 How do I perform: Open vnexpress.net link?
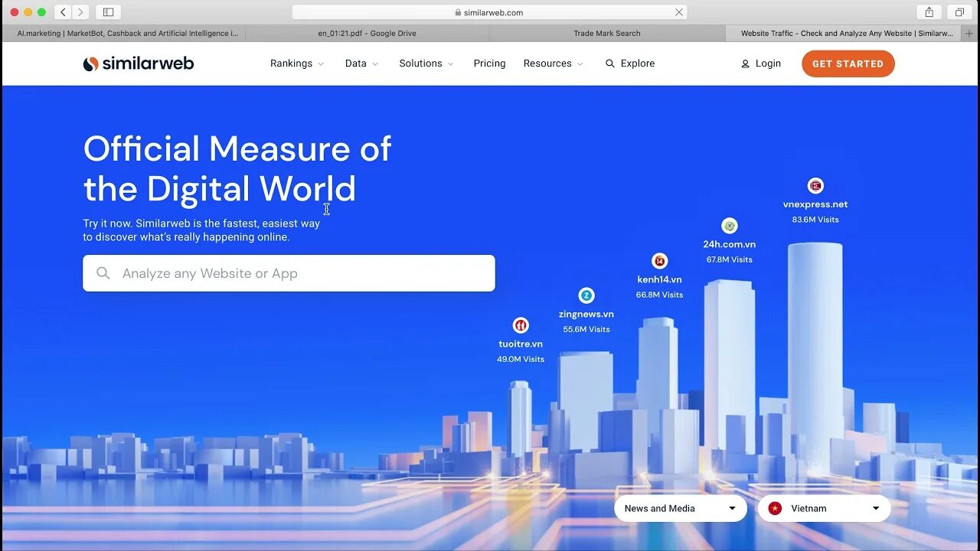815,204
